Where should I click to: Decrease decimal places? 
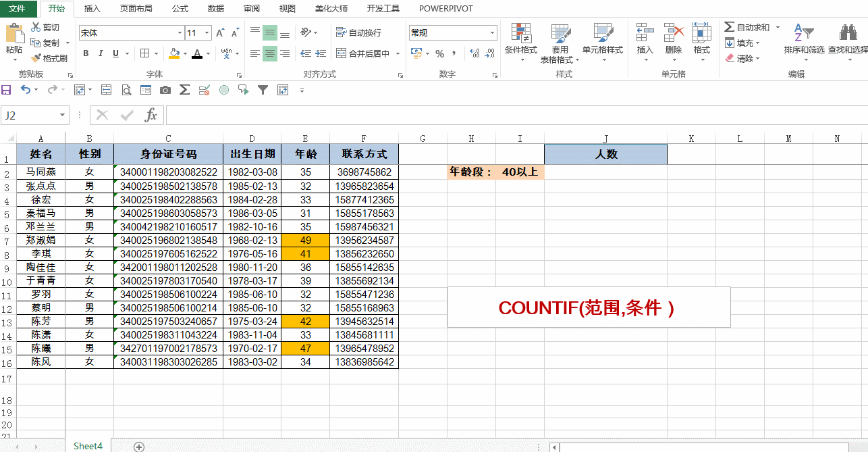[490, 53]
